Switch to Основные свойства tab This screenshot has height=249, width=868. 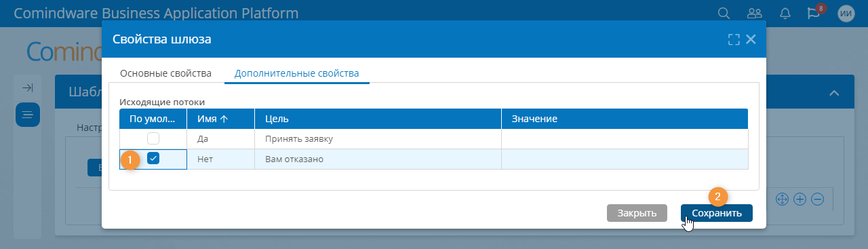[x=165, y=73]
